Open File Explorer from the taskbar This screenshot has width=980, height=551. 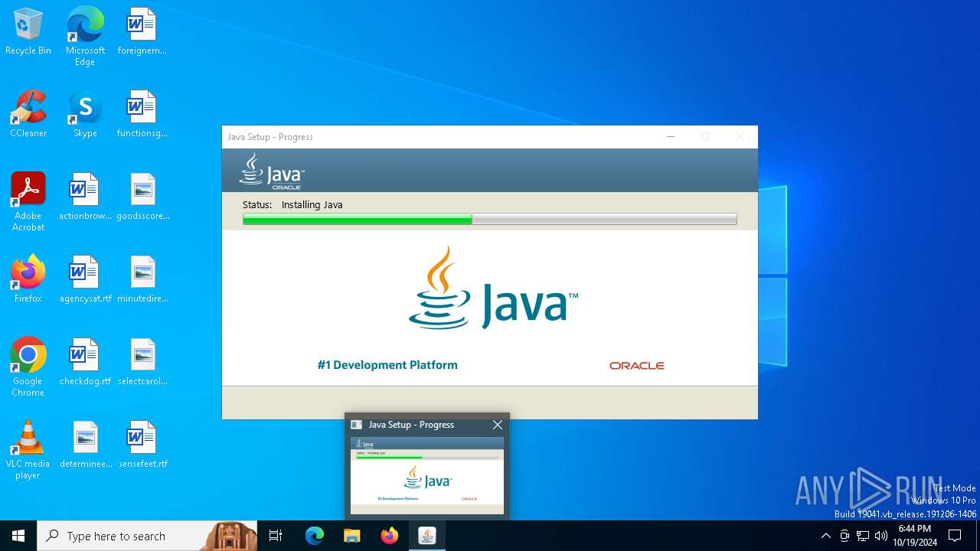point(352,536)
